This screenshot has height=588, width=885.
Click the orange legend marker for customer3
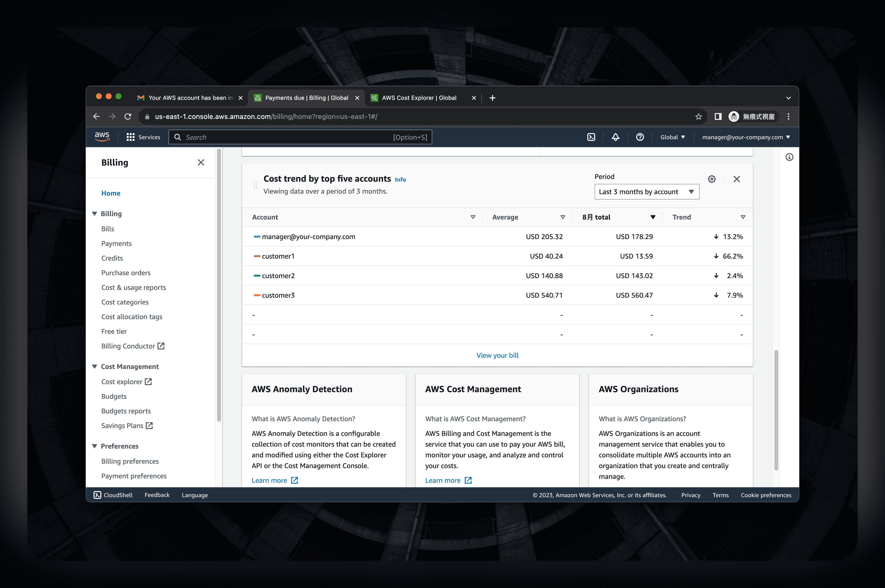(257, 295)
